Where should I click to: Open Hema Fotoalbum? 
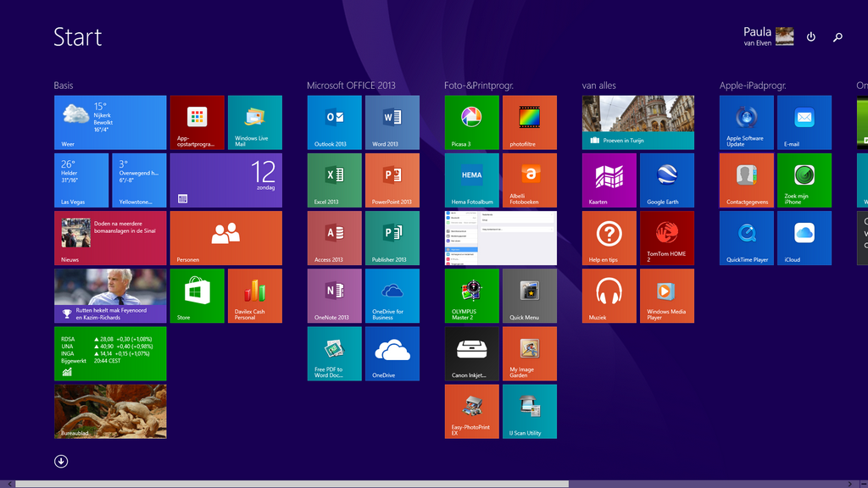(471, 180)
